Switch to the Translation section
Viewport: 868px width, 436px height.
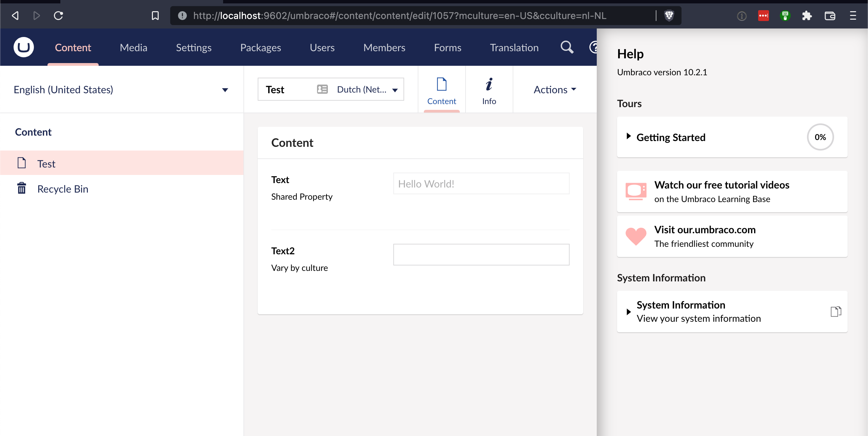click(514, 47)
